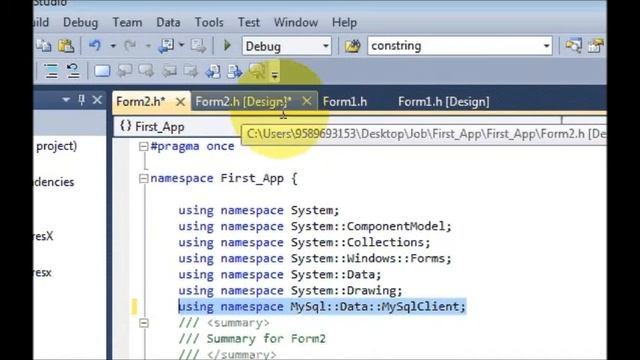The image size is (640, 360).
Task: Open the Undo history dropdown arrow
Action: [x=113, y=46]
